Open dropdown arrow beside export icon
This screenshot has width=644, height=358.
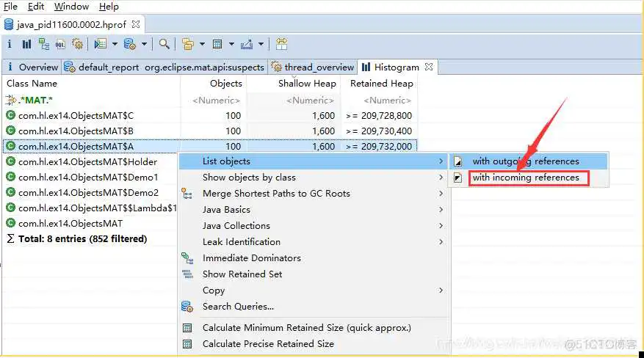(x=261, y=44)
